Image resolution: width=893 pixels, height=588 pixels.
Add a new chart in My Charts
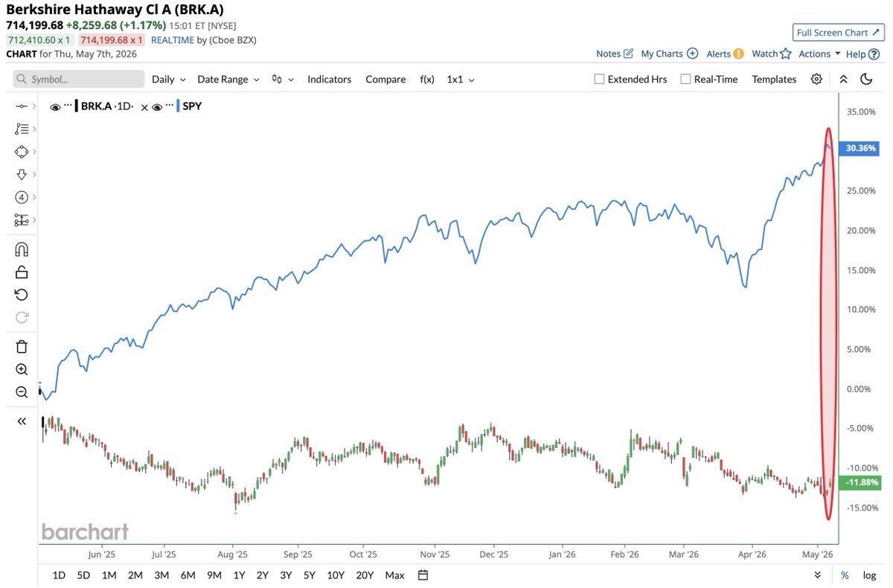692,54
